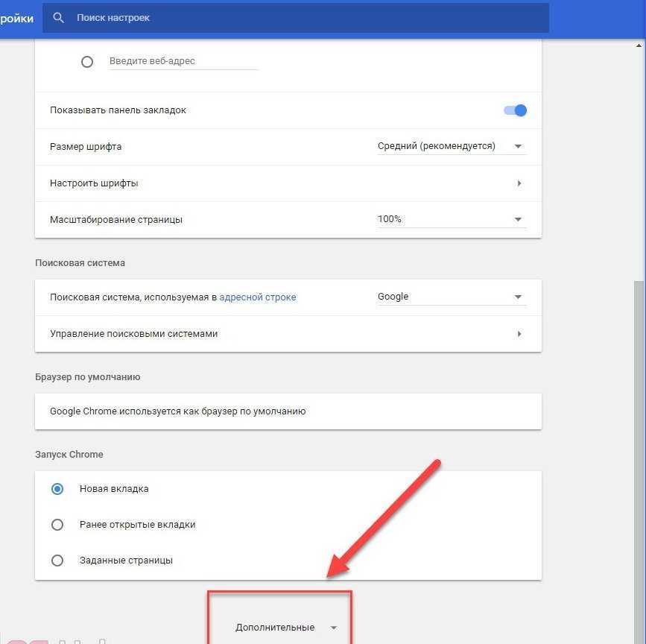Focus the 'Поиск настроек' search field
The image size is (646, 644).
298,18
